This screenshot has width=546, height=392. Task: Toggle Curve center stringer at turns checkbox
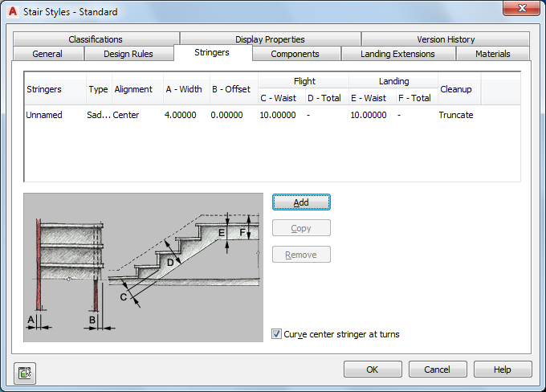point(276,334)
